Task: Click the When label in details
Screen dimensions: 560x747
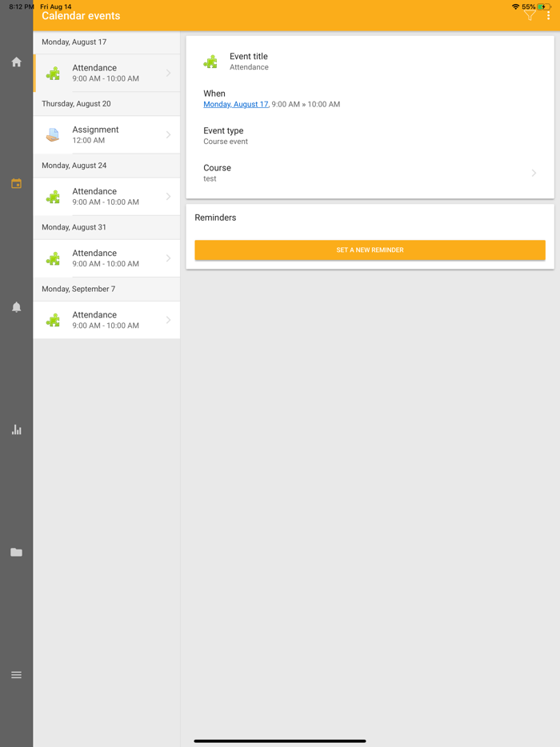Action: [x=214, y=94]
